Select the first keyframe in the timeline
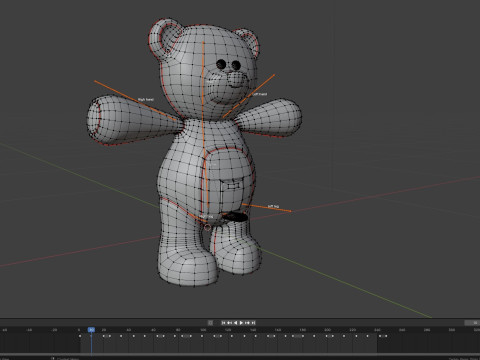 80,336
